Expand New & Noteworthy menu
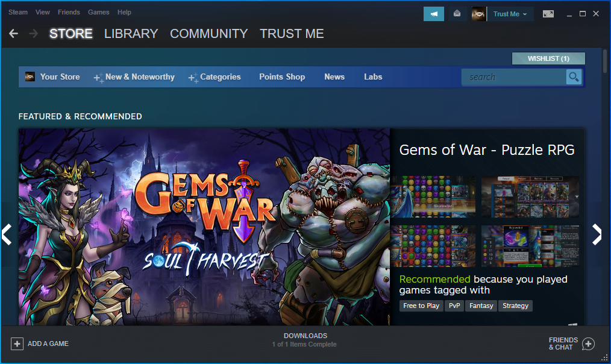 [134, 77]
